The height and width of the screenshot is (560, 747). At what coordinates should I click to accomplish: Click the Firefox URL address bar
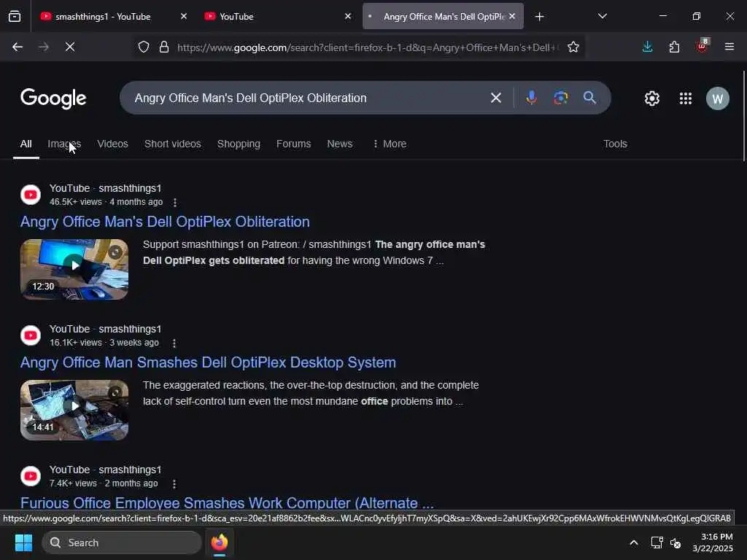click(x=368, y=47)
